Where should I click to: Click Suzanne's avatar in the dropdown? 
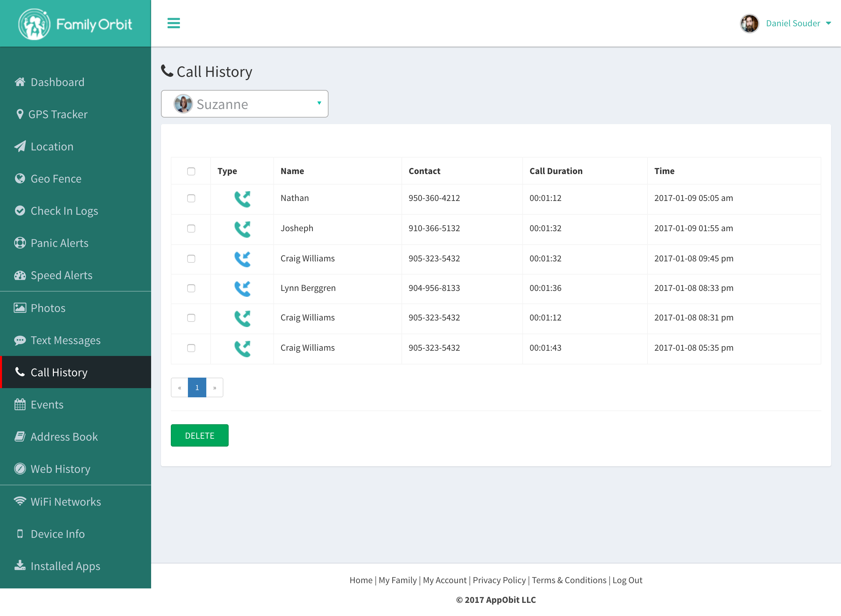click(x=183, y=104)
